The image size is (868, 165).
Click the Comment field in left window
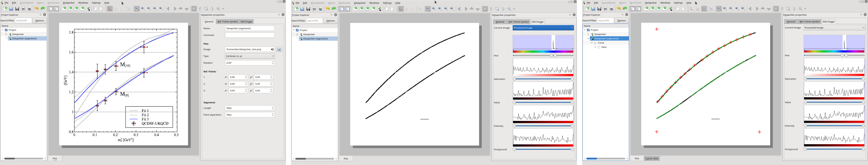click(250, 35)
